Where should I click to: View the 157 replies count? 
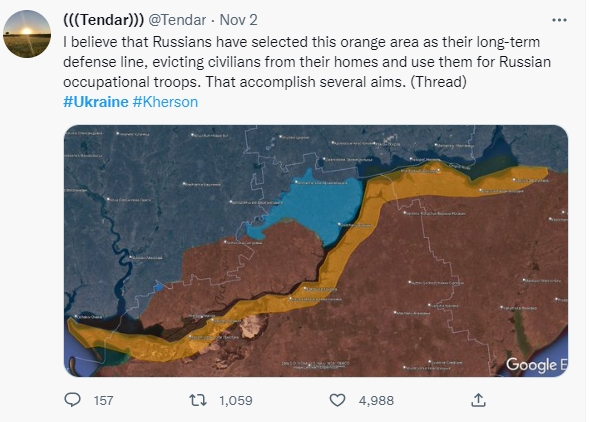pyautogui.click(x=104, y=401)
